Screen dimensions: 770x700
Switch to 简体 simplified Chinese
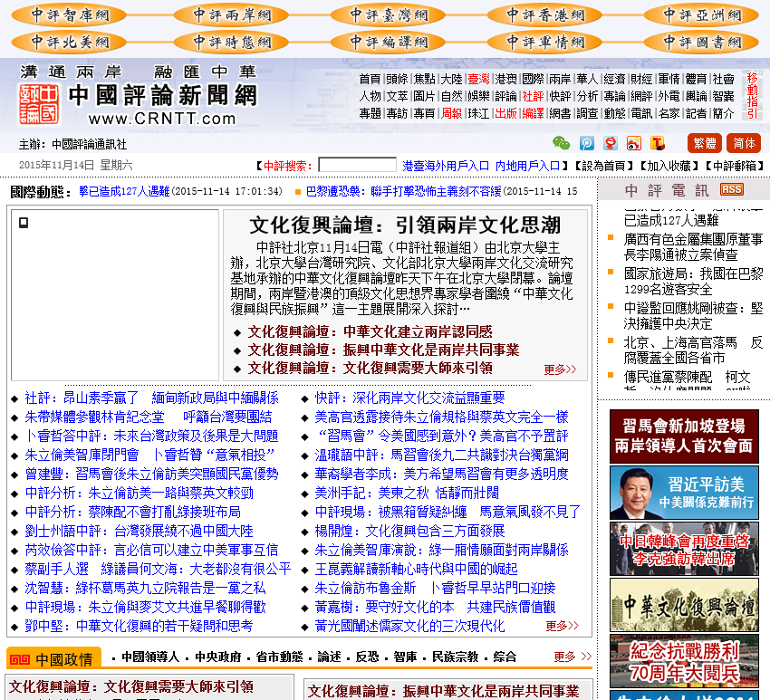pyautogui.click(x=744, y=143)
